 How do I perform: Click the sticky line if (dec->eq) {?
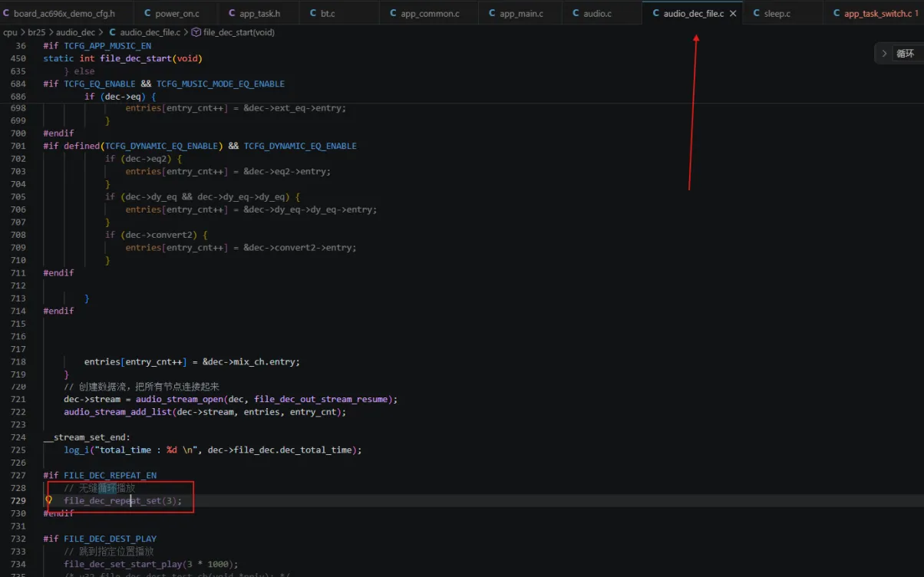click(x=120, y=97)
